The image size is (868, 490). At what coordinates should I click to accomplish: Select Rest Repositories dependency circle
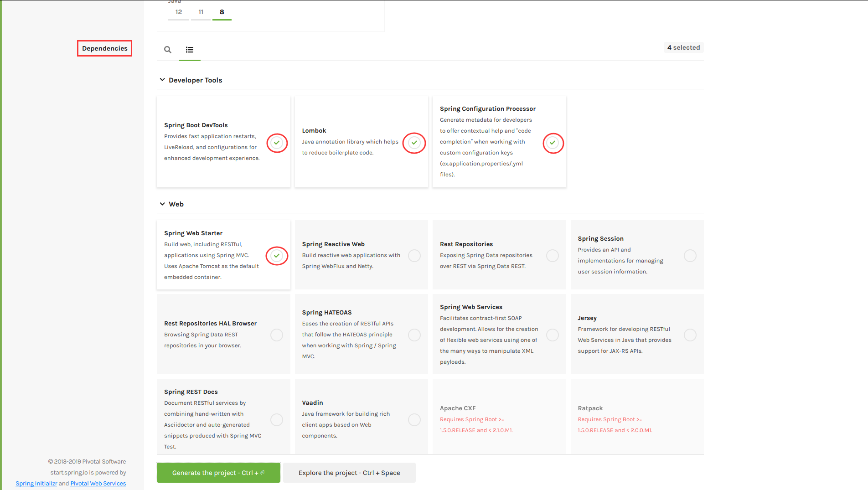pyautogui.click(x=553, y=256)
